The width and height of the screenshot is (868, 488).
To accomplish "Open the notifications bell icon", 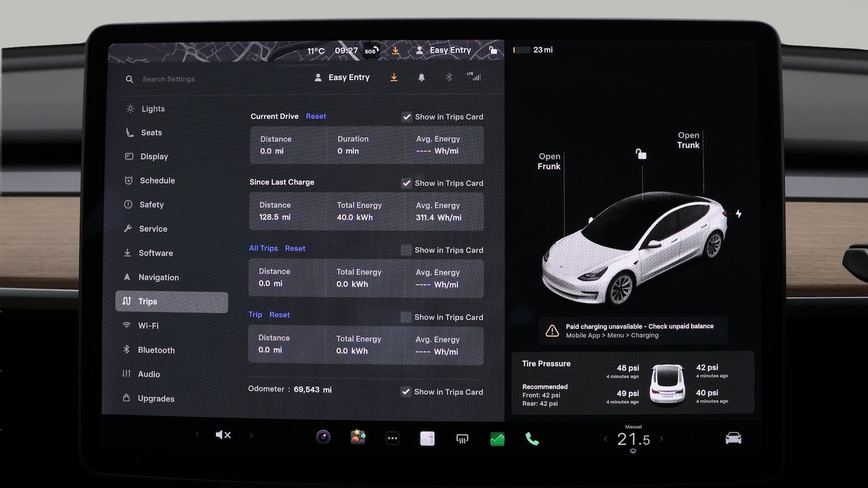I will [x=421, y=77].
